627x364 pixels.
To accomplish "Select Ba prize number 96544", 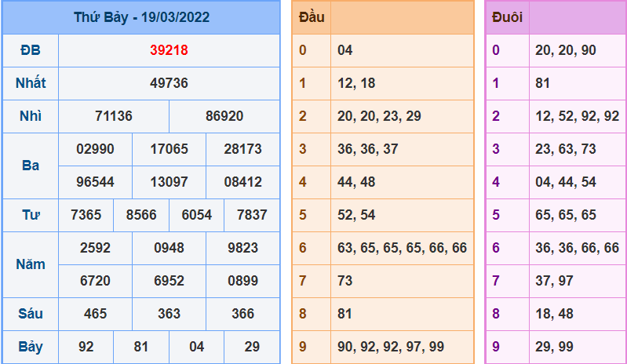I will point(95,182).
